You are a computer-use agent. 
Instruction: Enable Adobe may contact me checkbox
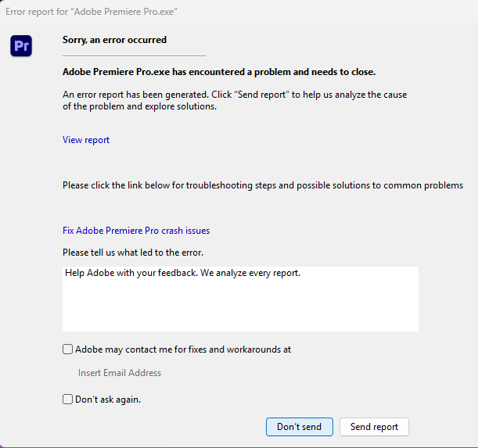click(x=68, y=349)
